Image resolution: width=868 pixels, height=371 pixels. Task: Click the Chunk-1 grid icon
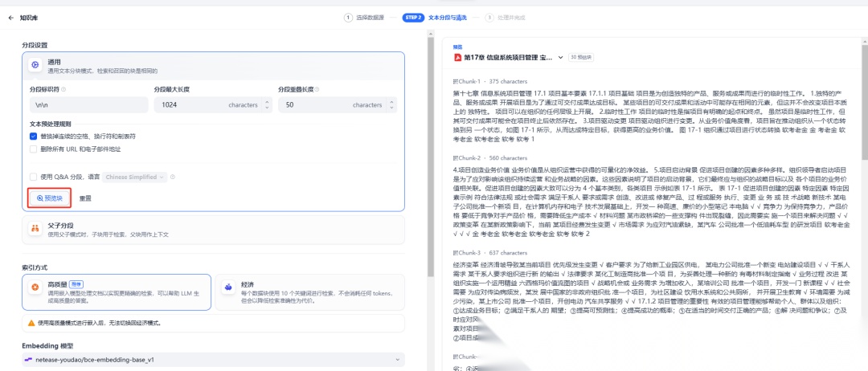click(456, 81)
